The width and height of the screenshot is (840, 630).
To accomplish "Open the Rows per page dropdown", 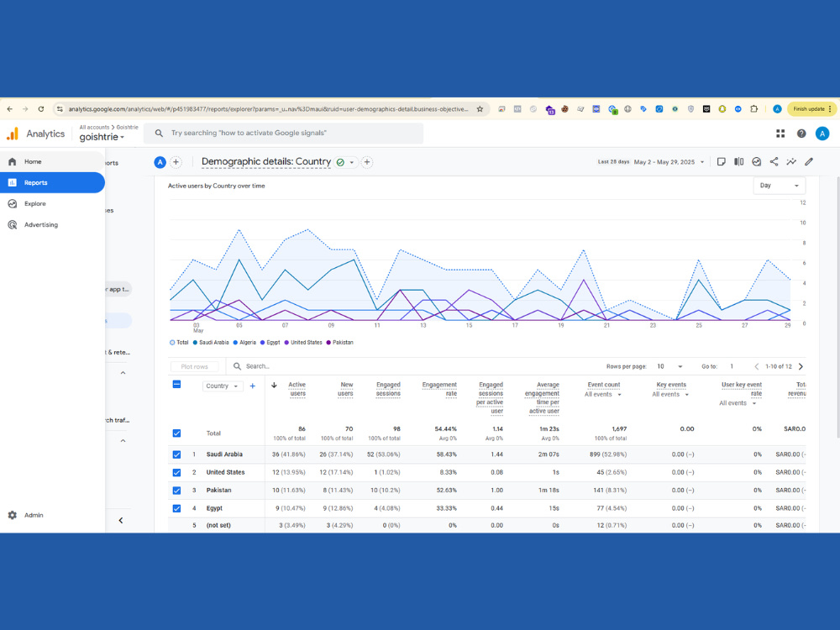I will tap(669, 366).
